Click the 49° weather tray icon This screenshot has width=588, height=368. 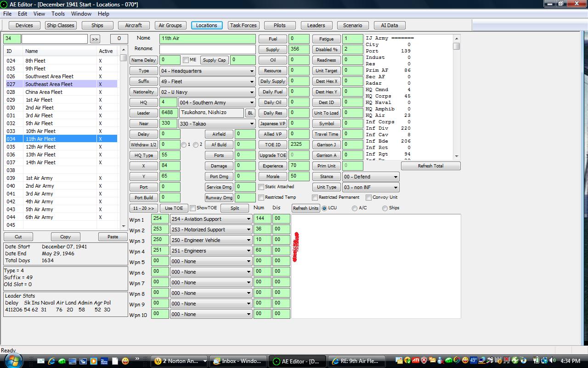pyautogui.click(x=474, y=361)
